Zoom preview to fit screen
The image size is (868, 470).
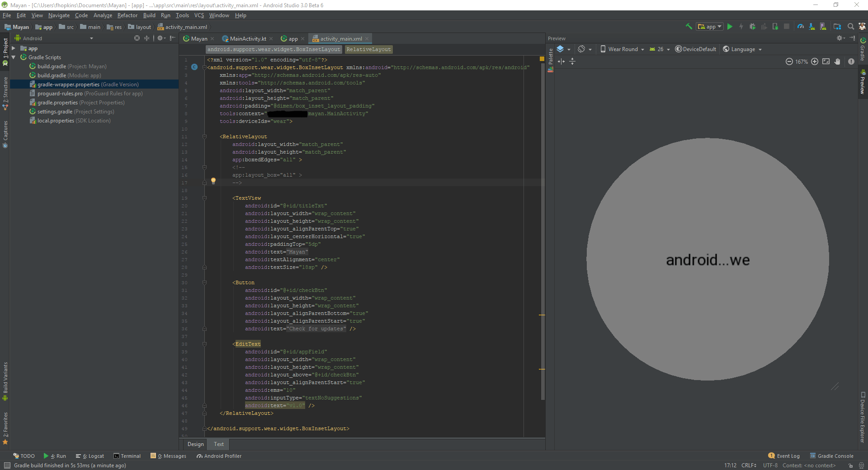826,61
